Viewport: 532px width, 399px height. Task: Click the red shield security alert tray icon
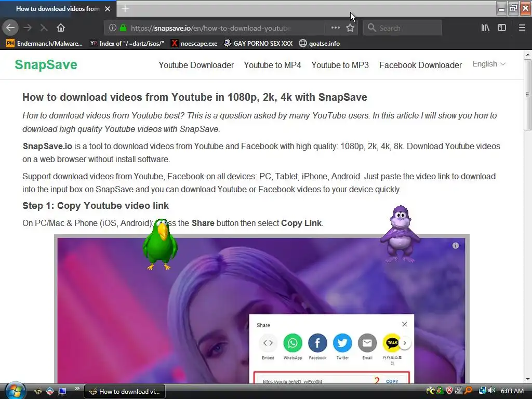[449, 391]
